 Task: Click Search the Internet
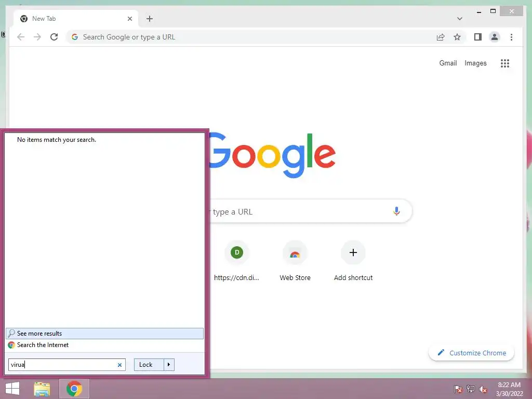[x=104, y=345]
